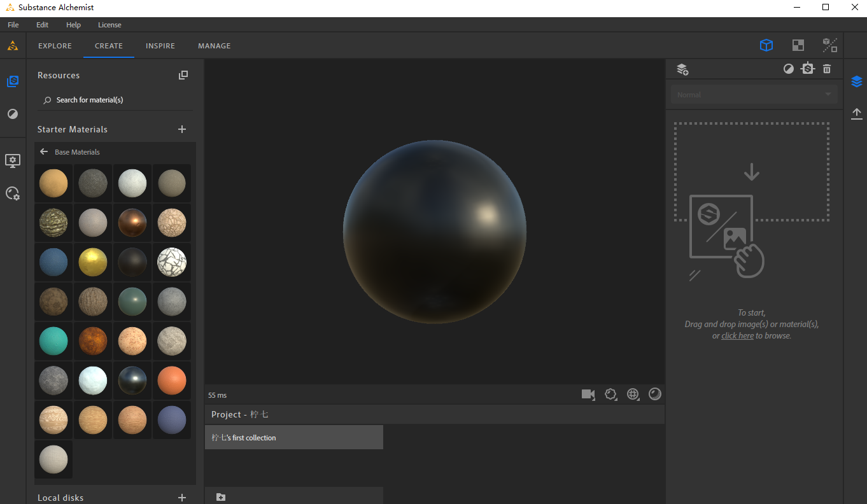This screenshot has height=504, width=867.
Task: Open the environment globe settings icon
Action: (x=633, y=395)
